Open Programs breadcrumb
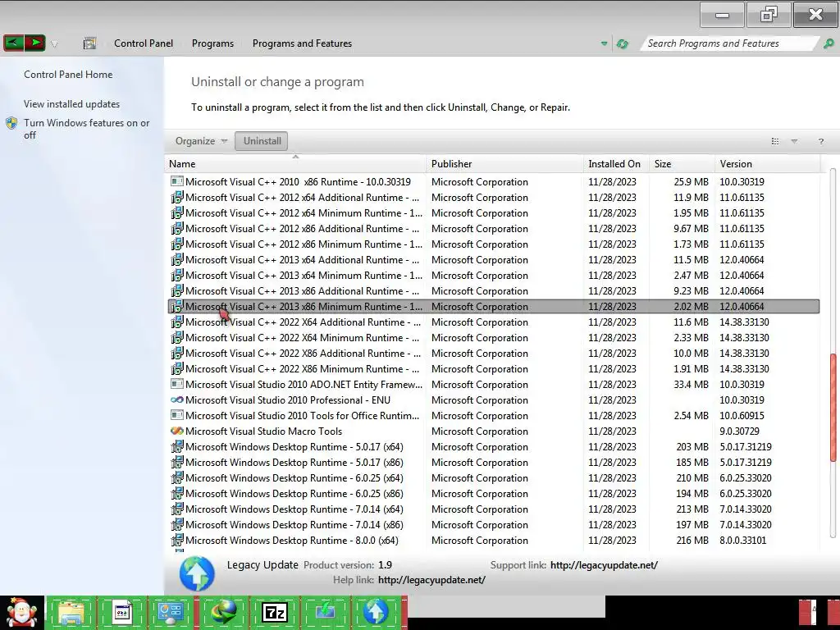Viewport: 840px width, 630px height. pos(212,43)
